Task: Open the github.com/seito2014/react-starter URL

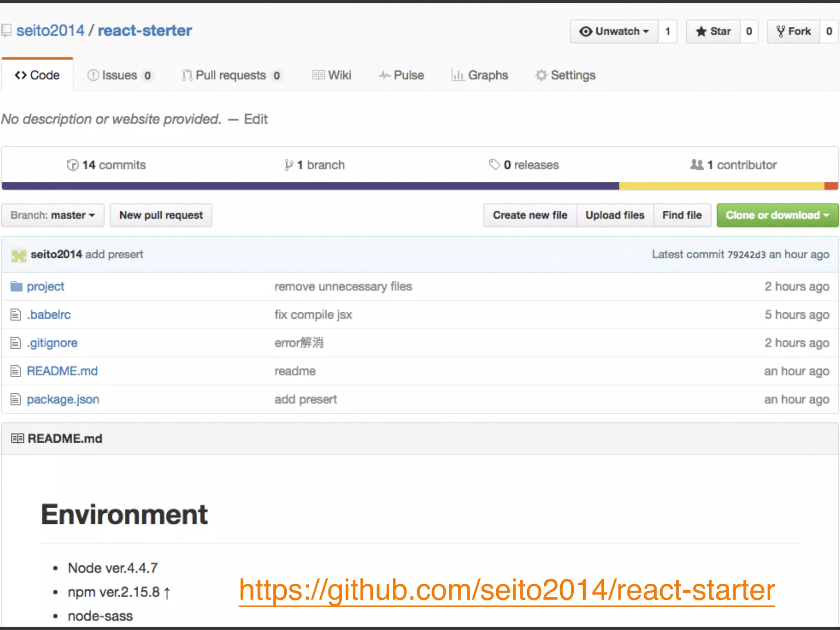Action: point(507,590)
